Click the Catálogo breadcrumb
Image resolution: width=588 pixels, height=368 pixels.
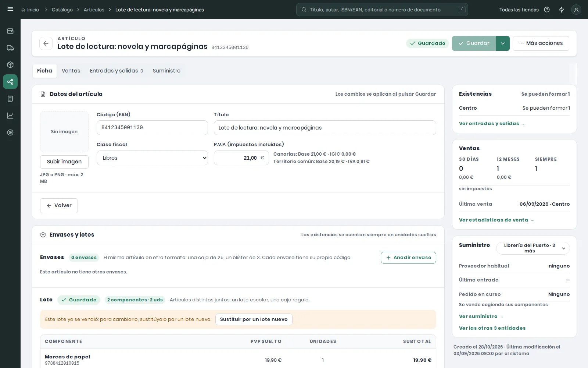coord(62,10)
